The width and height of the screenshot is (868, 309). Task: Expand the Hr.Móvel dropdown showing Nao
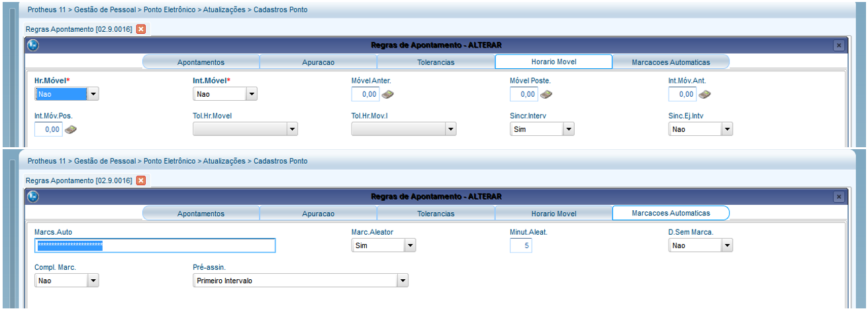(x=93, y=95)
